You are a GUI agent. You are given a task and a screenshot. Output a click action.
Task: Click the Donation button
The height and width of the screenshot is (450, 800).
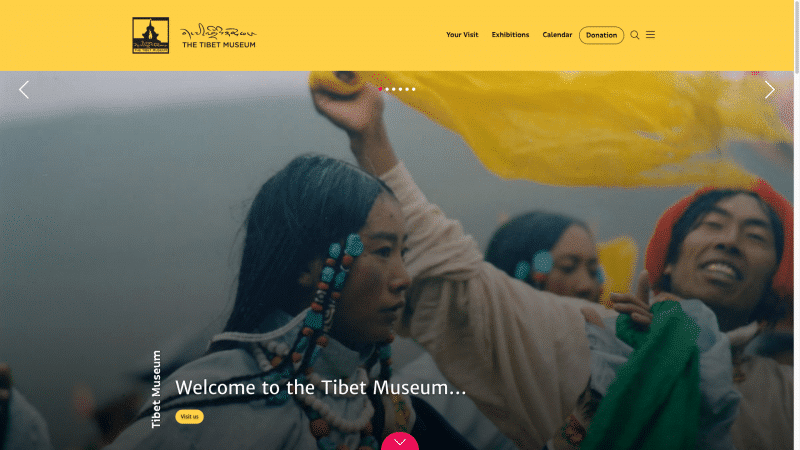602,35
